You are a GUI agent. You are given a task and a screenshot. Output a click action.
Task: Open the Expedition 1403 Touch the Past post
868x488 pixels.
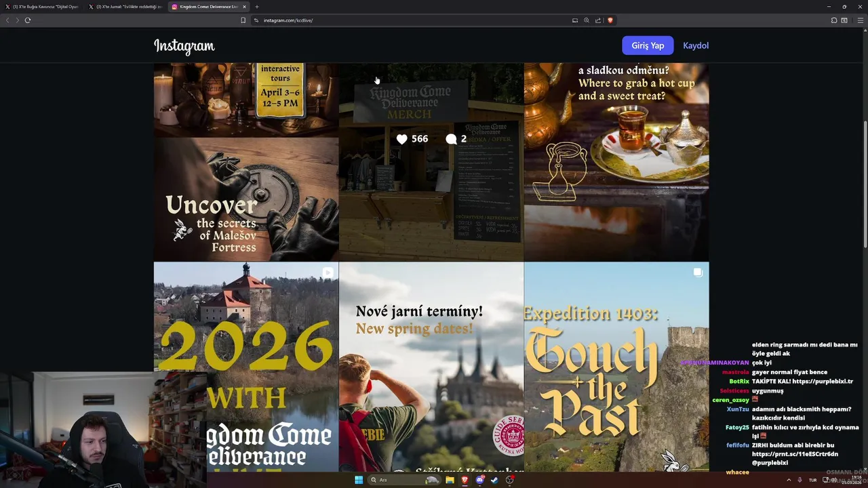616,367
